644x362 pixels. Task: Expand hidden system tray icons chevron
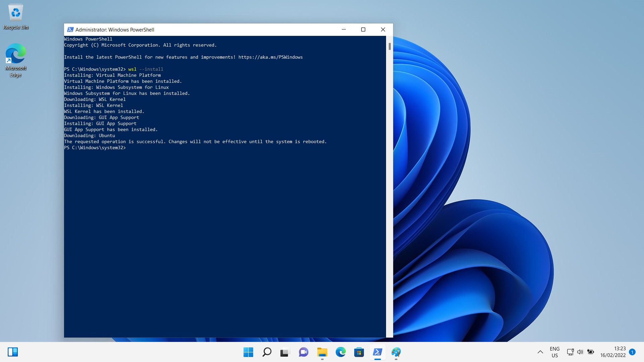[540, 352]
